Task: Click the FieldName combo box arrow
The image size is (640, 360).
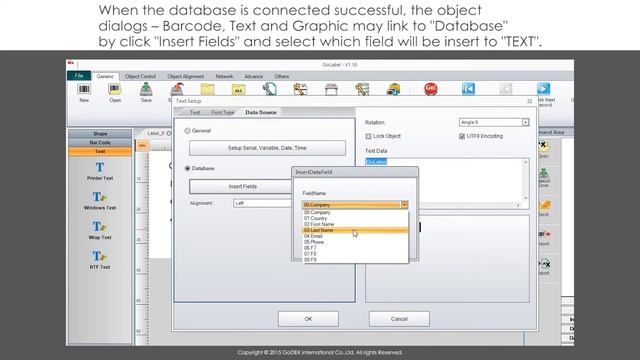Action: pyautogui.click(x=404, y=204)
